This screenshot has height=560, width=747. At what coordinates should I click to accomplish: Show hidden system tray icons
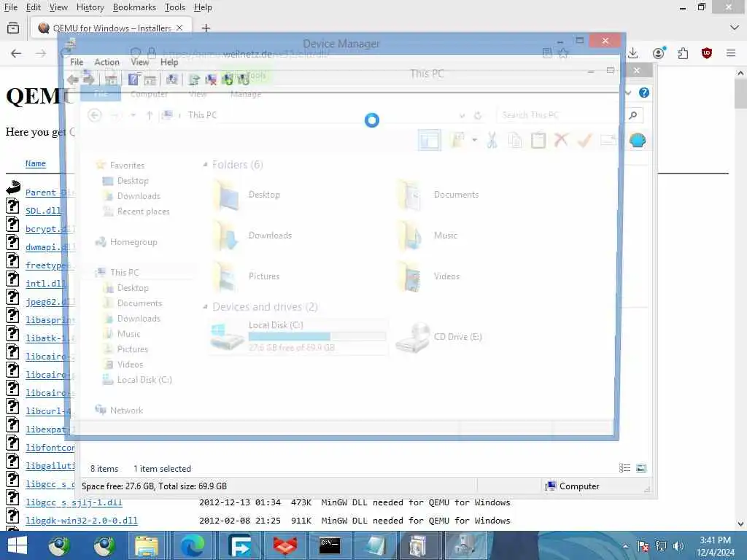[x=625, y=546]
